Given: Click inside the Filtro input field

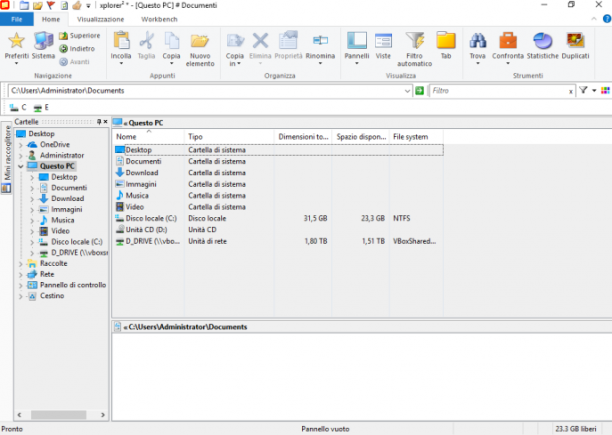Looking at the screenshot, I should pyautogui.click(x=499, y=91).
